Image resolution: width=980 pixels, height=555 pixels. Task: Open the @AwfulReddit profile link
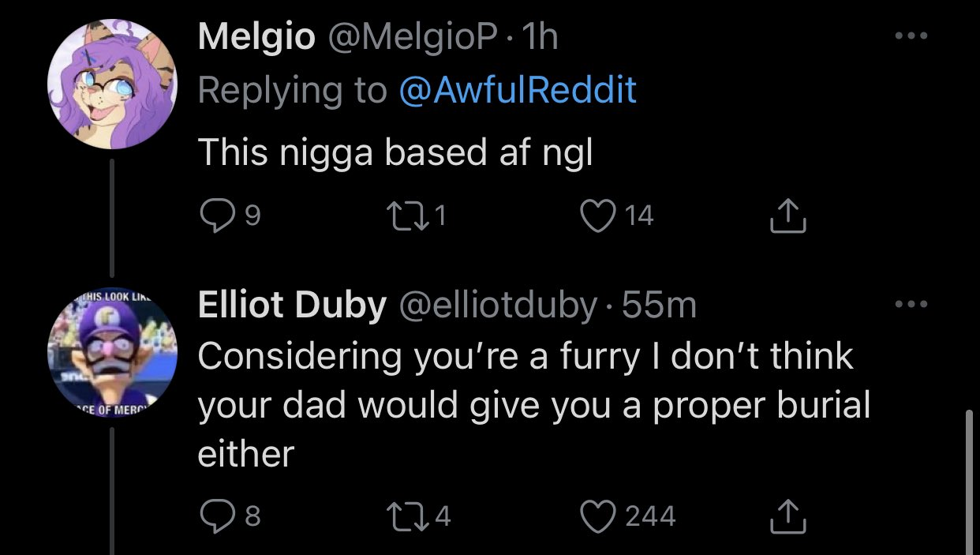click(518, 91)
